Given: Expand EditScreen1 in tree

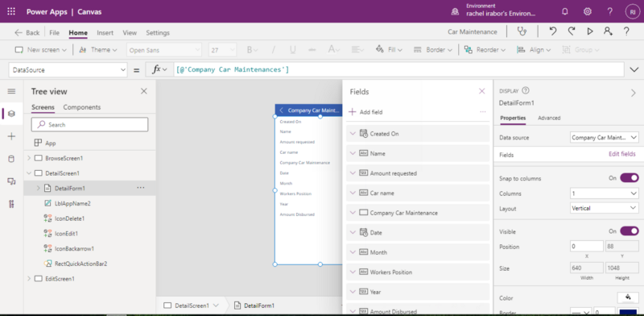Looking at the screenshot, I should click(x=29, y=279).
